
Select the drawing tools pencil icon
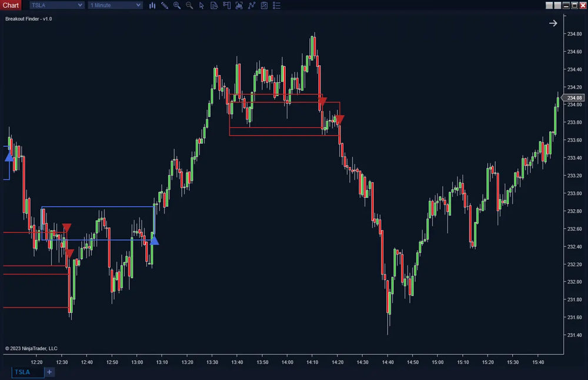click(x=165, y=5)
